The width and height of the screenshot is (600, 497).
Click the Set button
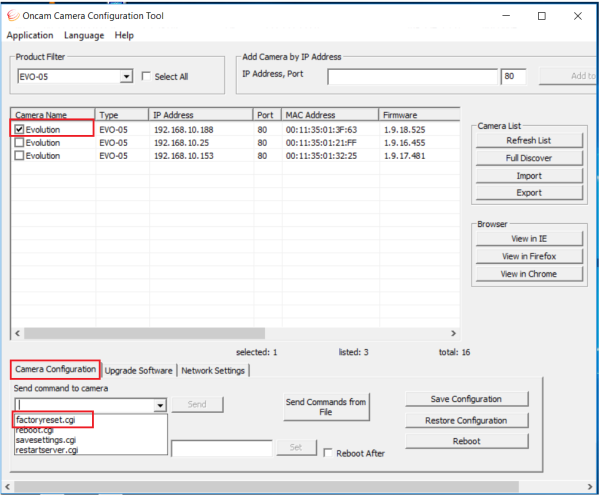pyautogui.click(x=296, y=447)
